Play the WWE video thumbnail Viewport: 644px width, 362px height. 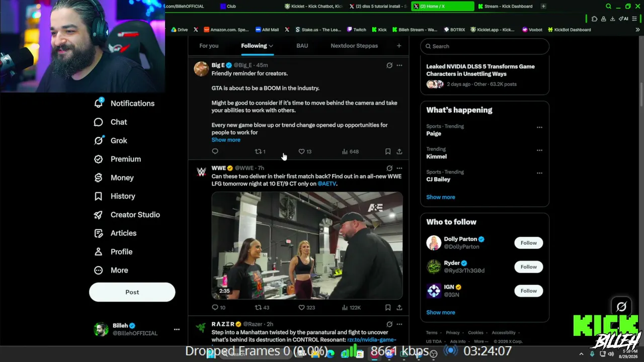(307, 245)
